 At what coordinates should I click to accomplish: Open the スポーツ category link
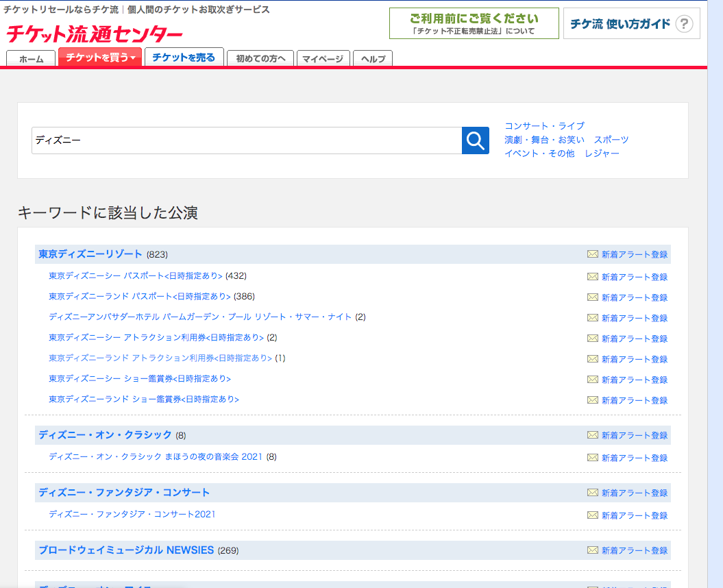point(611,140)
